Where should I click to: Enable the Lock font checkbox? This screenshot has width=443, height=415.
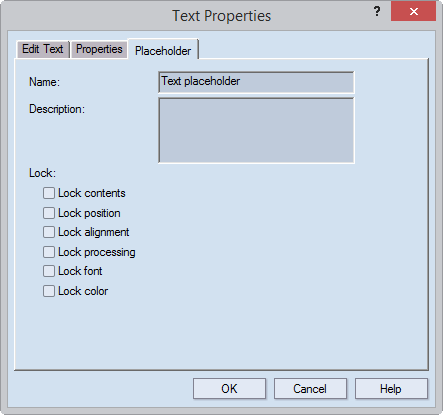49,271
